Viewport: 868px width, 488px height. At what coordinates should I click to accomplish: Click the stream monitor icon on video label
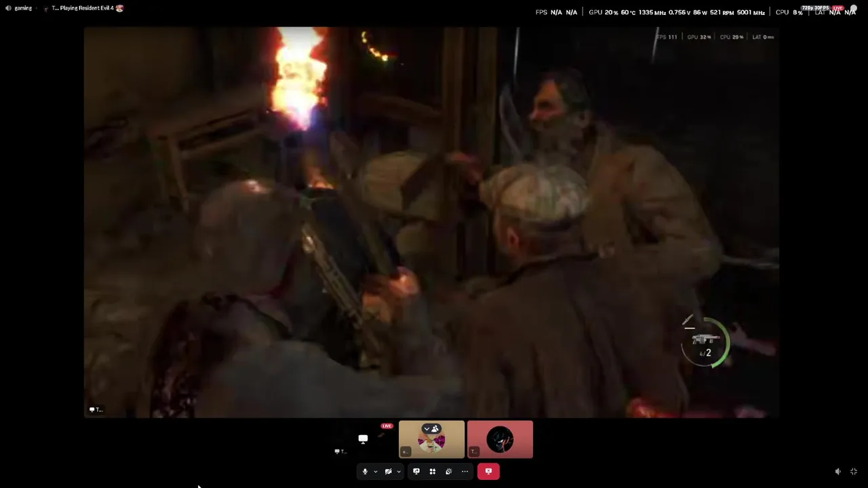coord(92,409)
